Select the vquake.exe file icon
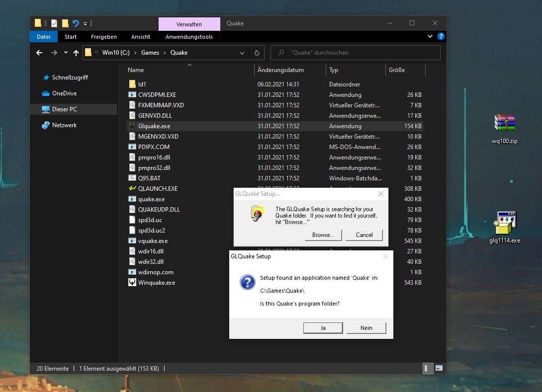Viewport: 542px width, 392px height. 132,240
